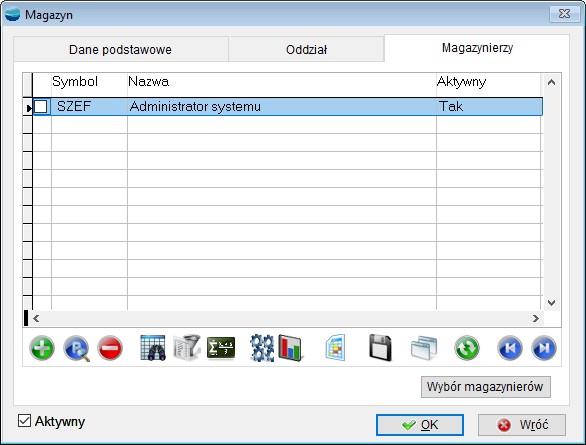The width and height of the screenshot is (586, 445).
Task: Click the gears settings icon
Action: pos(262,348)
